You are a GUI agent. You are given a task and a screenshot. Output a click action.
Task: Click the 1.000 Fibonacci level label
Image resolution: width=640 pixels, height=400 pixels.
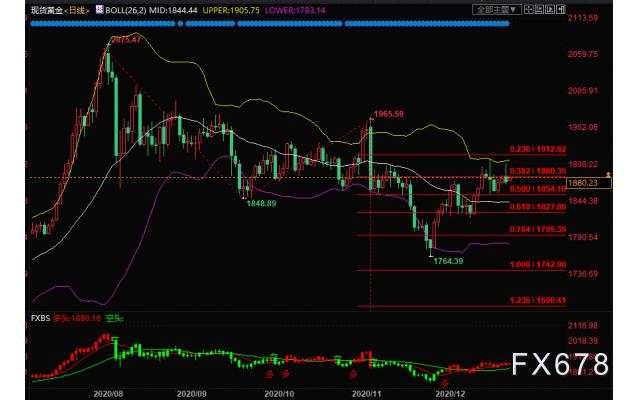click(538, 264)
